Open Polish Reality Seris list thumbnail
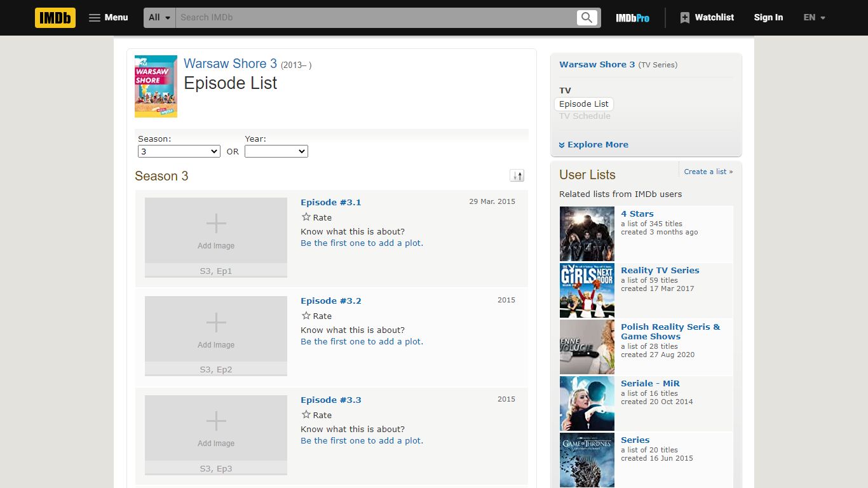Screen dimensions: 868x488 (x=587, y=347)
